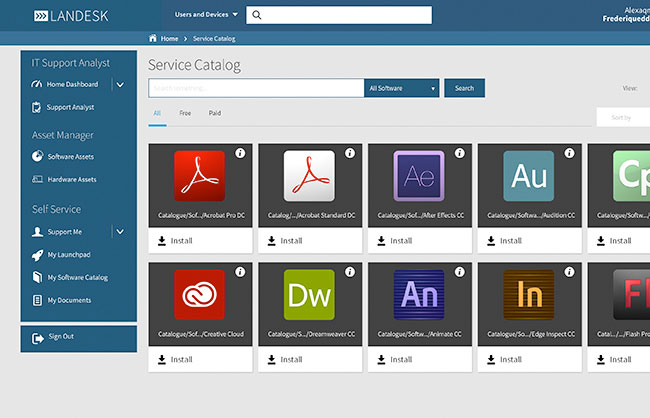
Task: Click the Creative Cloud app icon
Action: pyautogui.click(x=199, y=294)
